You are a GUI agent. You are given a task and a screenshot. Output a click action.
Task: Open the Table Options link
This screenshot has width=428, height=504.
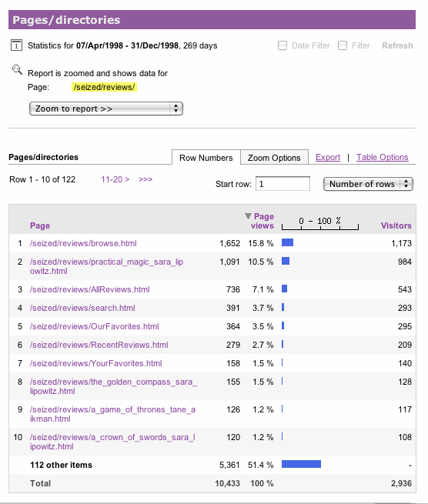(382, 157)
